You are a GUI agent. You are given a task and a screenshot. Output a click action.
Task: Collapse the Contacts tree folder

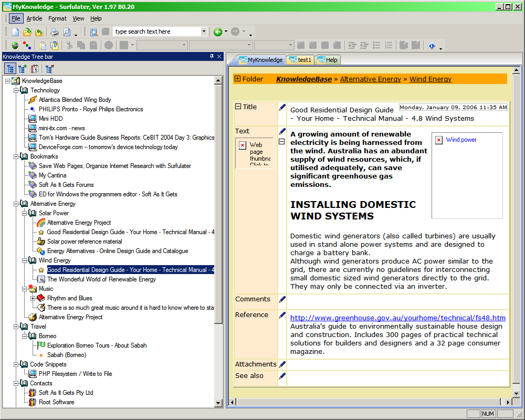pyautogui.click(x=16, y=383)
